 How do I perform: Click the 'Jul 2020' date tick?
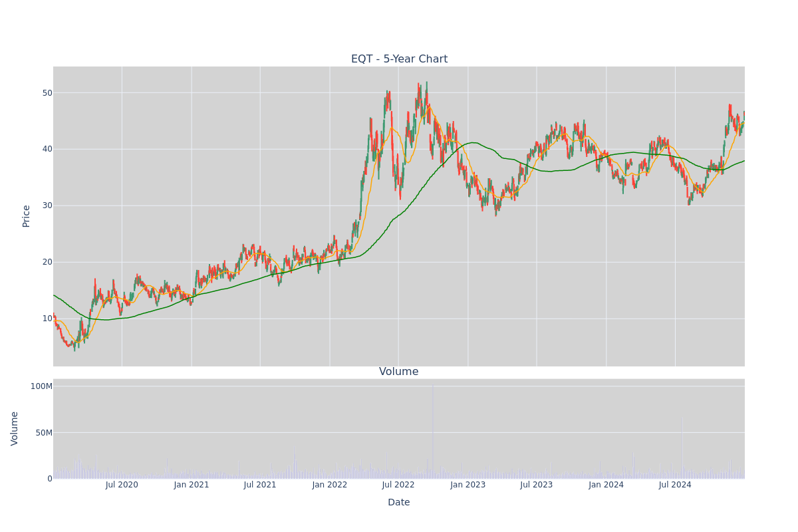click(x=122, y=485)
